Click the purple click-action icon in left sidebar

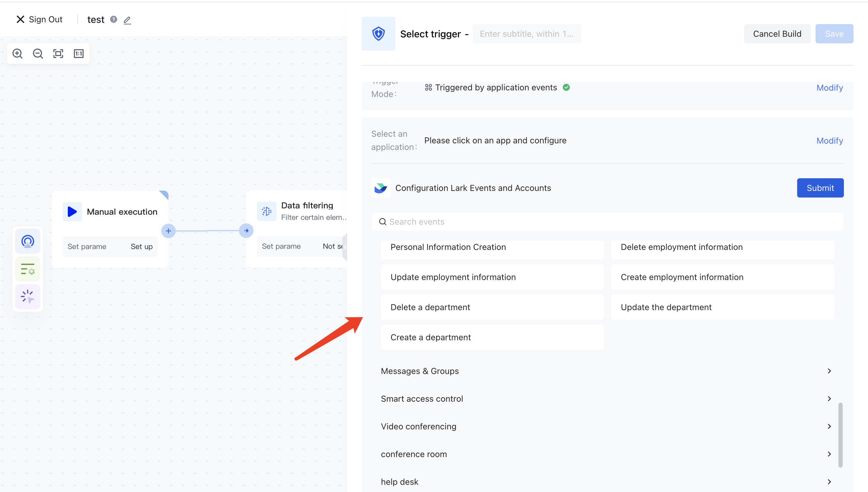[x=27, y=297]
